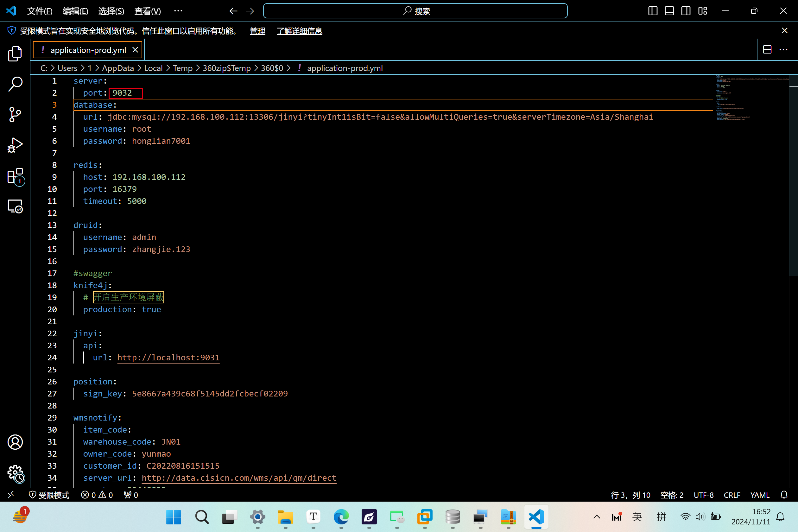
Task: Close the application-prod.yml tab
Action: (x=135, y=50)
